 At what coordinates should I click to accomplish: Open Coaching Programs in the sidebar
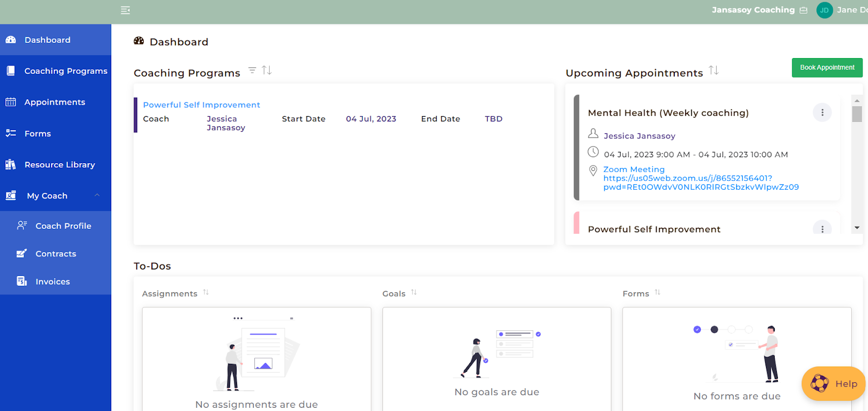coord(55,71)
